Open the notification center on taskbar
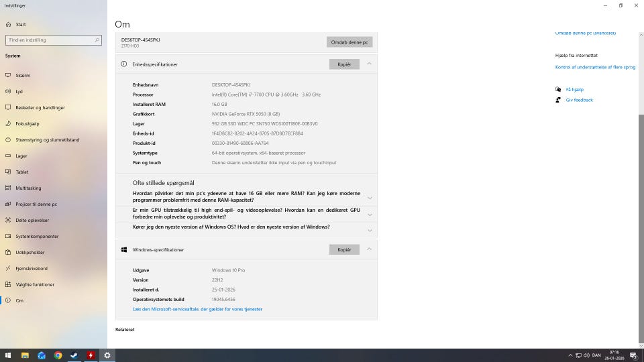This screenshot has width=644, height=362. click(634, 355)
